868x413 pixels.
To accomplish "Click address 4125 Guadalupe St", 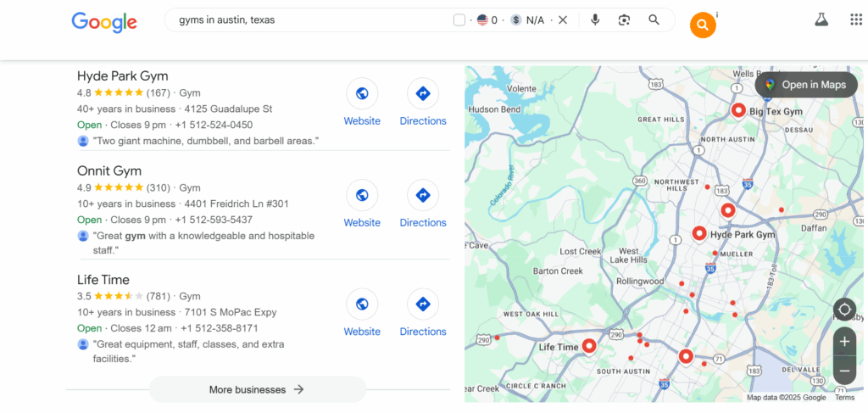I will tap(229, 109).
